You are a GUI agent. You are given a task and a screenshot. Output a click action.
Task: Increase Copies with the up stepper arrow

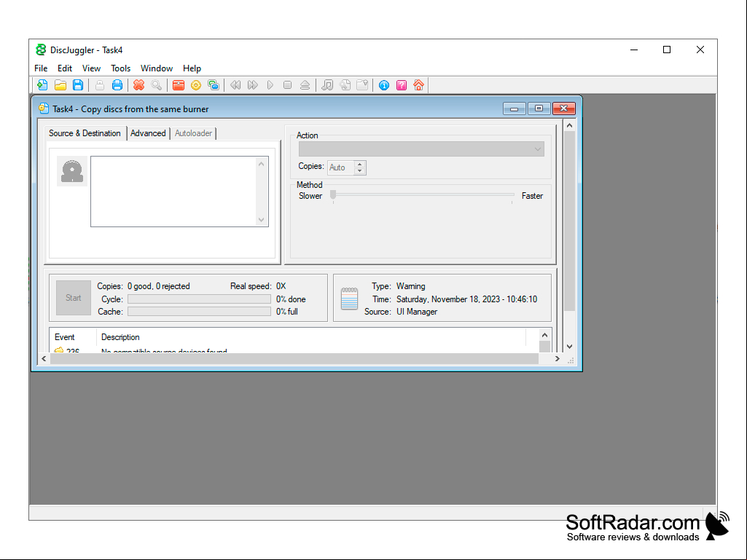360,165
